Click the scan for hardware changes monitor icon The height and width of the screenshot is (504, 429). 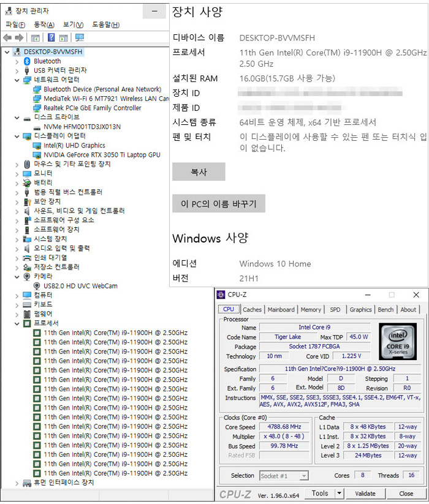coord(79,38)
